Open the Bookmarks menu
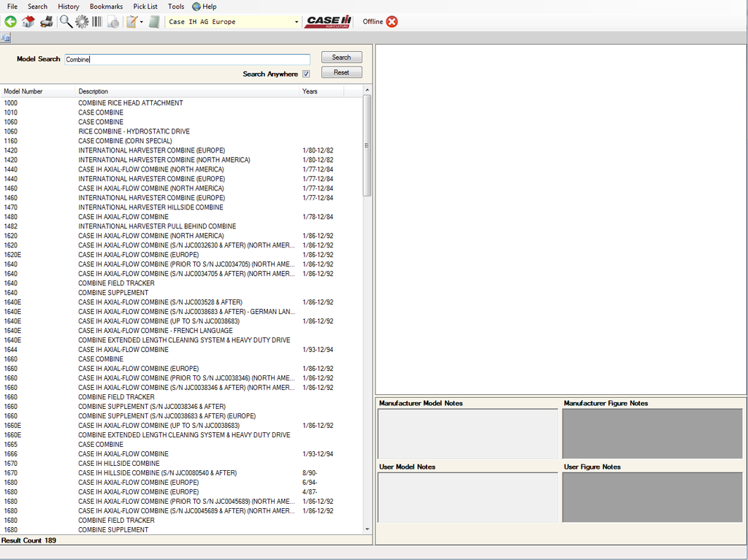The width and height of the screenshot is (748, 560). coord(106,7)
